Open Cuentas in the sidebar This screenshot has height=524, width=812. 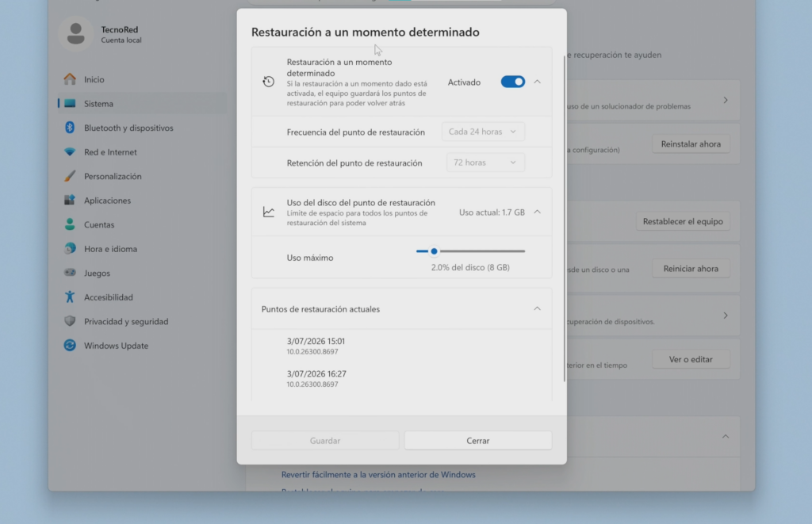(x=143, y=224)
